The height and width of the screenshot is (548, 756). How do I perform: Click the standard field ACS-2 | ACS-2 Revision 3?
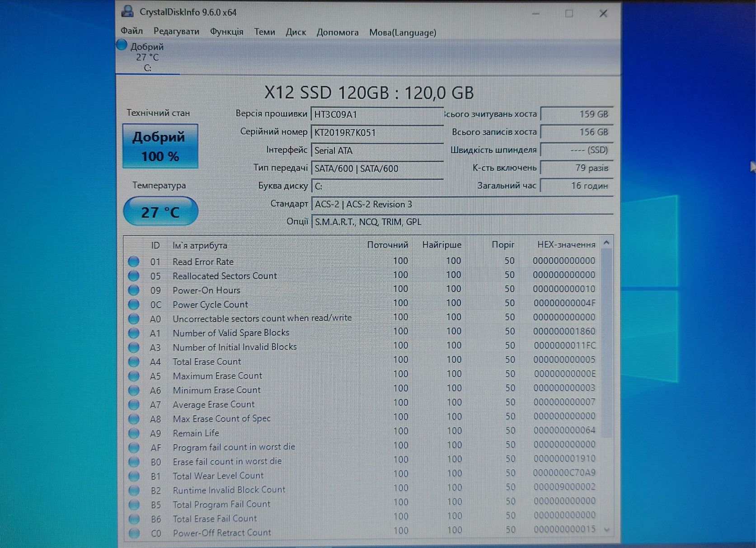click(x=462, y=204)
